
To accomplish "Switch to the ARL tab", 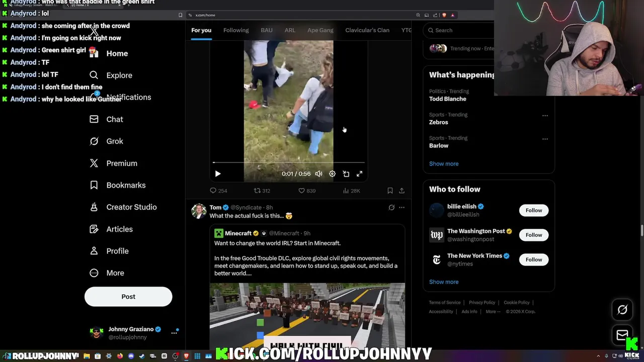I will coord(290,30).
